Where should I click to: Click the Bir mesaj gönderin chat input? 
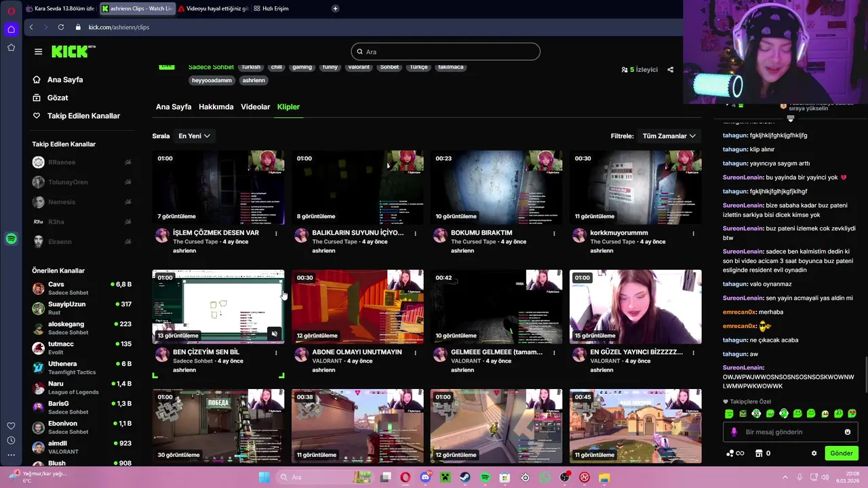tap(791, 432)
